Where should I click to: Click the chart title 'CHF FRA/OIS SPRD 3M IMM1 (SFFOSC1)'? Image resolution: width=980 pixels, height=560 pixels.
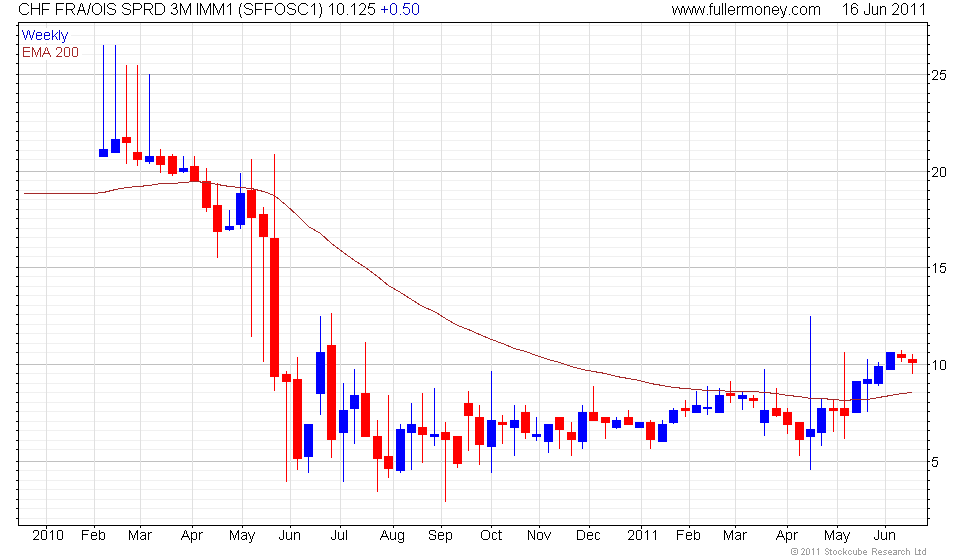point(171,9)
